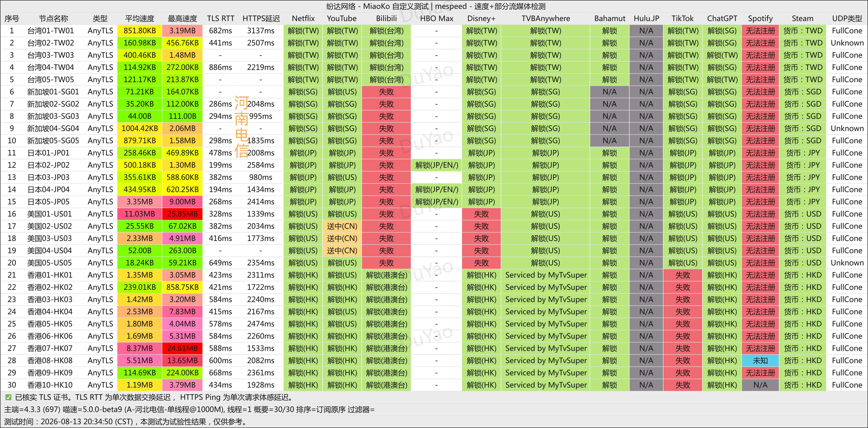The image size is (868, 428).
Task: Select the 111.00B max speed cell
Action: (182, 116)
